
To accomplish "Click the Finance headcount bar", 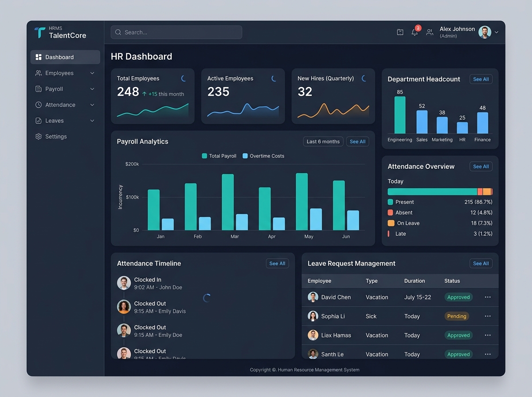I will [x=482, y=123].
